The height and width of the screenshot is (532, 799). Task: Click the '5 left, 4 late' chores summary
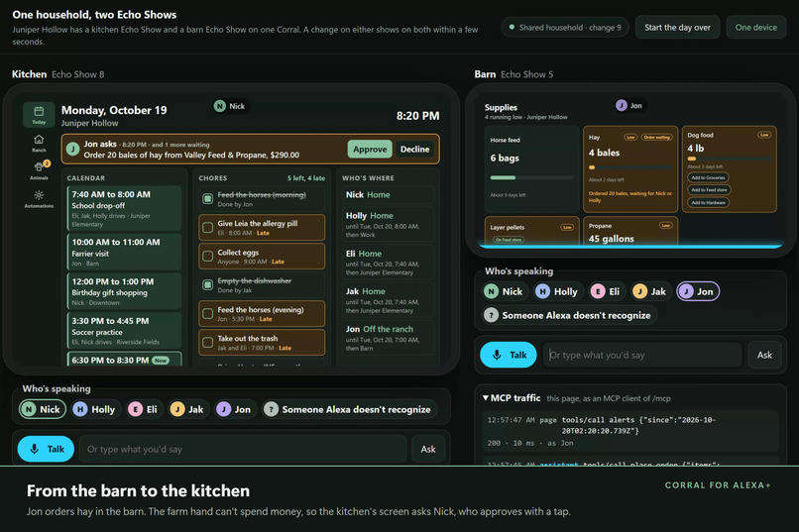tap(305, 178)
